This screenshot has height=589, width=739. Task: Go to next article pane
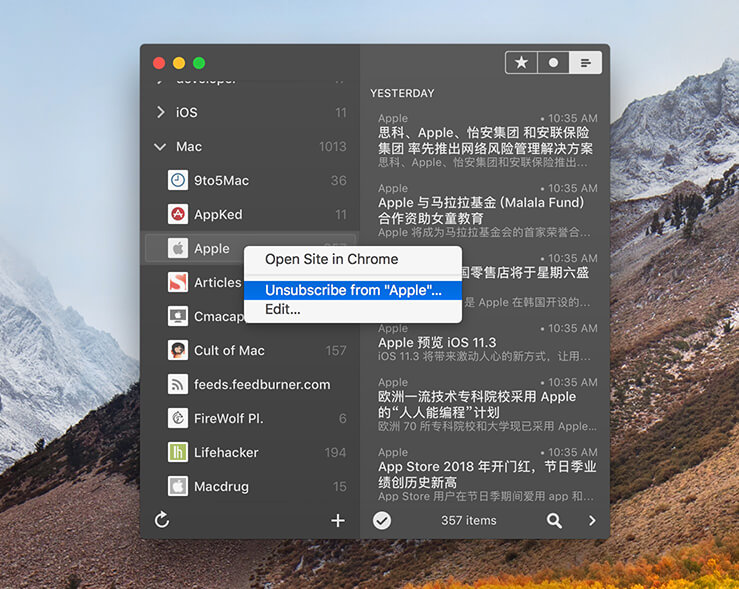click(592, 520)
